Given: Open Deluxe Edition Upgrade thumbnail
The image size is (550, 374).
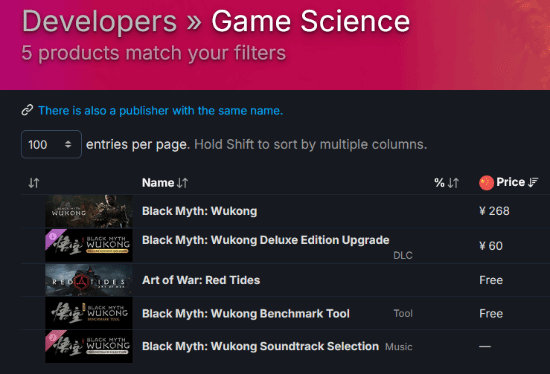Looking at the screenshot, I should (89, 245).
